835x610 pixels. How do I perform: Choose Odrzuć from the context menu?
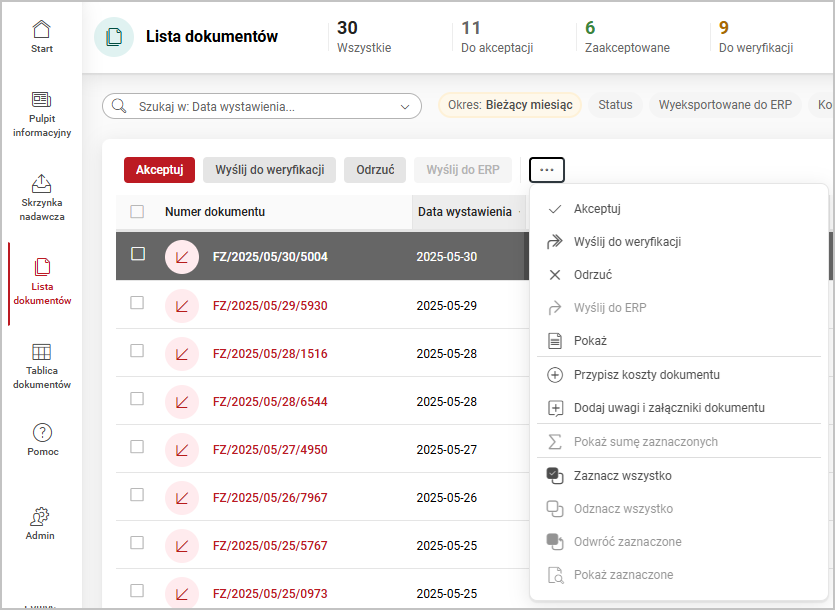pyautogui.click(x=679, y=275)
